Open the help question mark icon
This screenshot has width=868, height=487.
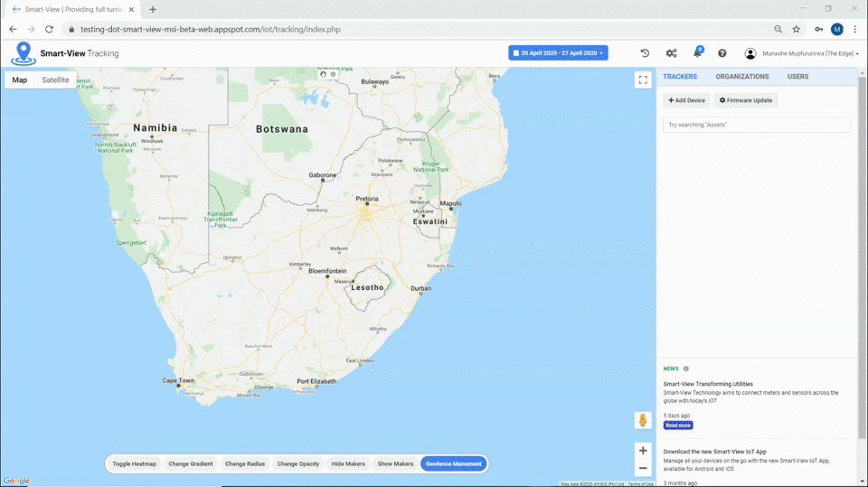pyautogui.click(x=722, y=53)
